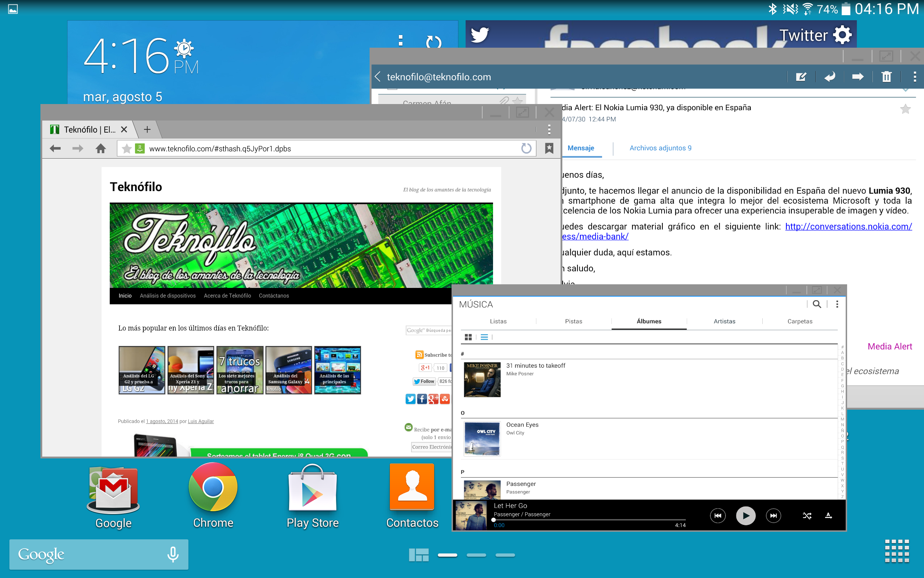This screenshot has width=924, height=578.
Task: Click the teknofilo.com address field
Action: pyautogui.click(x=326, y=148)
